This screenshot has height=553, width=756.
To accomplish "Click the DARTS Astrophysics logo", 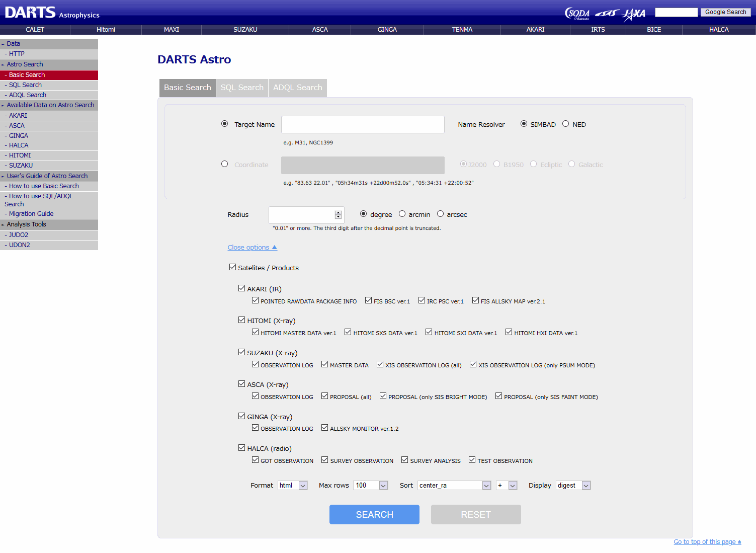I will tap(52, 13).
